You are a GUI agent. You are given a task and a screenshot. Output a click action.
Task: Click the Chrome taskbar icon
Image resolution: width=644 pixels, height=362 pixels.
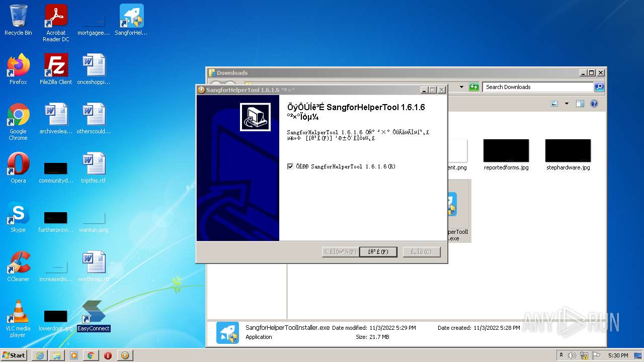click(91, 355)
